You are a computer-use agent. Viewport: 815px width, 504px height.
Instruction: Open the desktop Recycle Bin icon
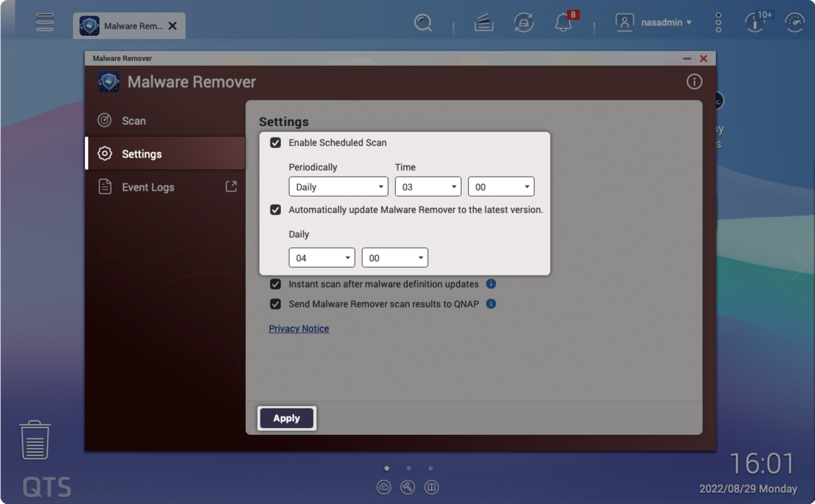[x=35, y=440]
